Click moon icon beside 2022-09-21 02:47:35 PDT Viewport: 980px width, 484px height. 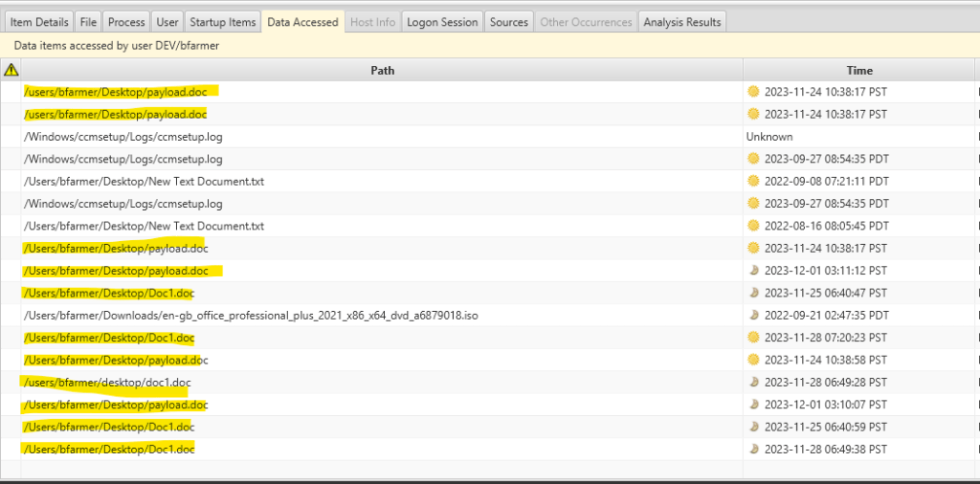point(752,315)
